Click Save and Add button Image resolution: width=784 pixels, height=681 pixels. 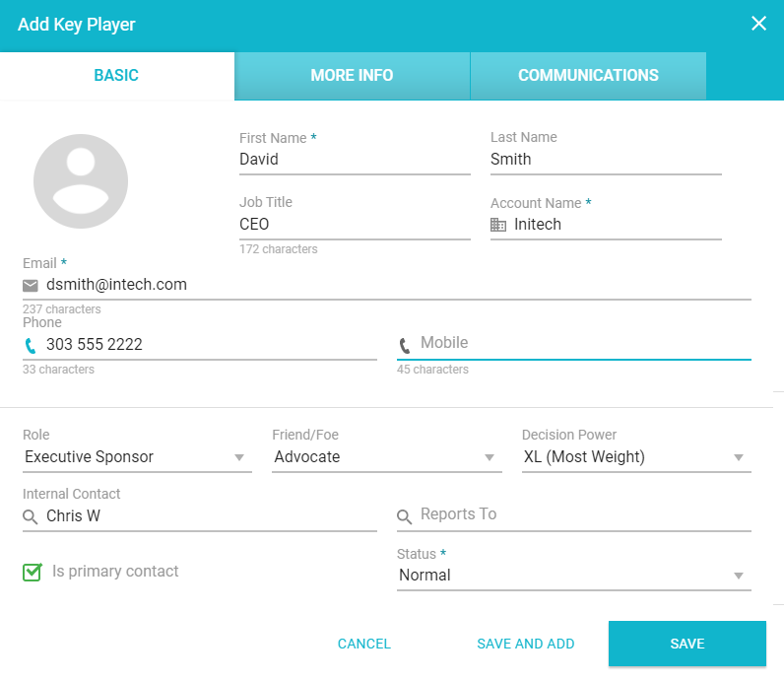(x=525, y=644)
